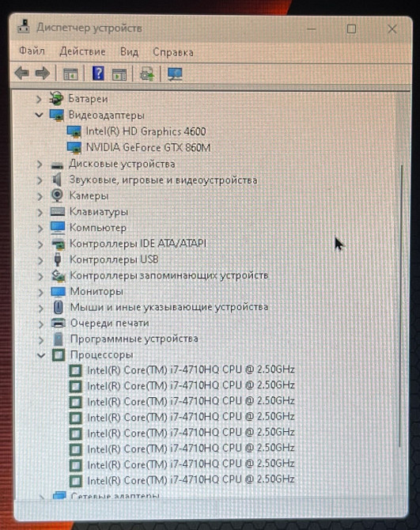Click the mouse icon for Мыши и иные устройства
This screenshot has width=420, height=530.
(58, 307)
